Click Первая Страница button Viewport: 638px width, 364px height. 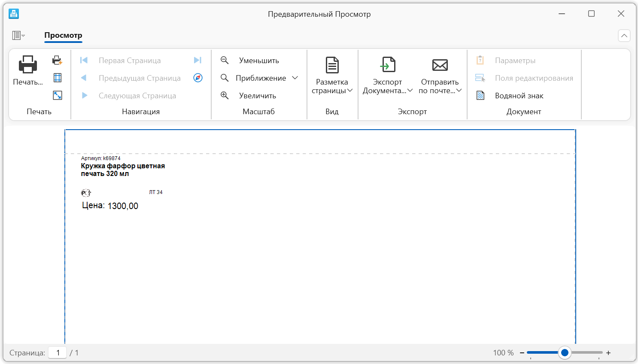(x=130, y=61)
